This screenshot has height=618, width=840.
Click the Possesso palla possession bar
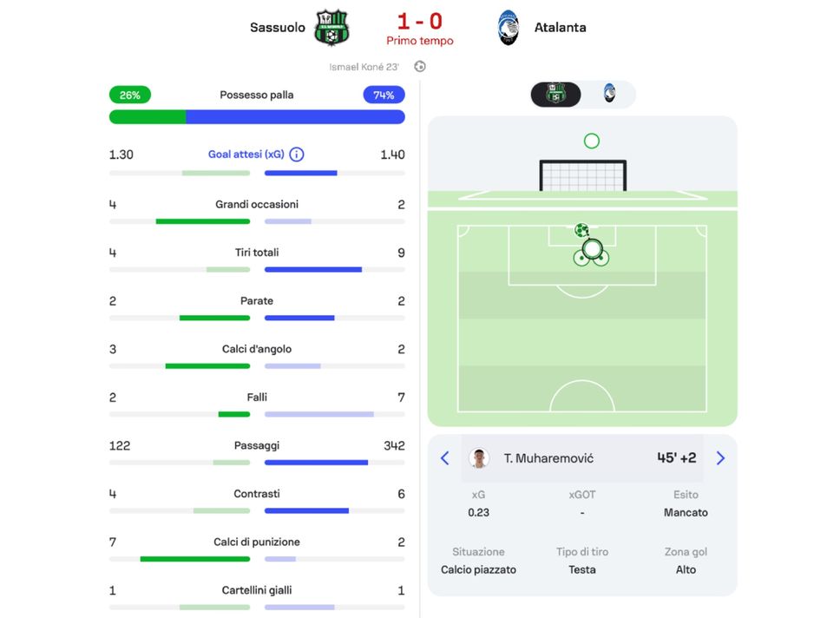click(257, 116)
